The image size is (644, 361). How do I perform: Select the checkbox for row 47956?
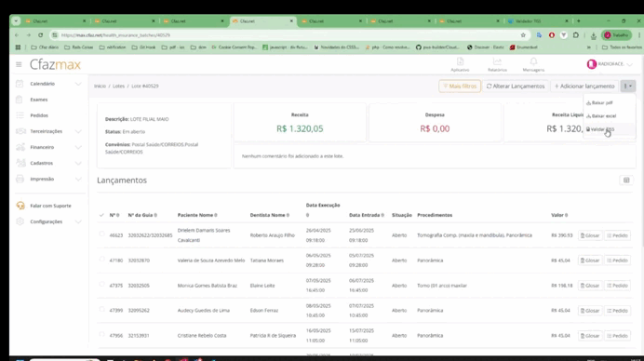coord(101,334)
